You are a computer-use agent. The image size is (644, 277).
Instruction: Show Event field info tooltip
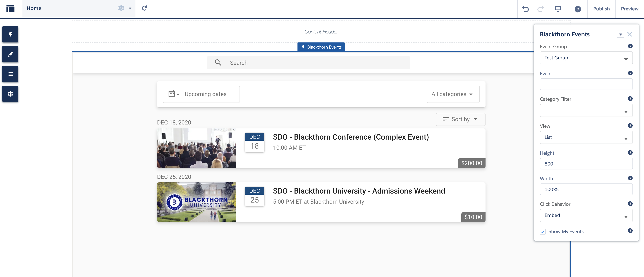click(x=630, y=73)
